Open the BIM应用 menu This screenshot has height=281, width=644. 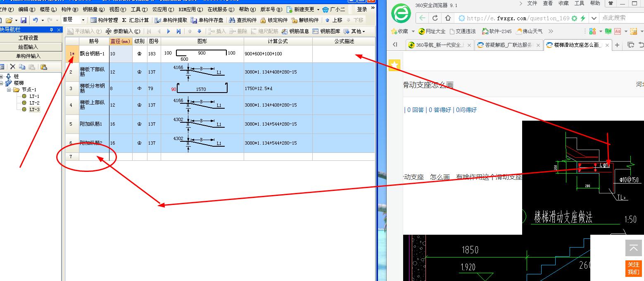pos(191,10)
